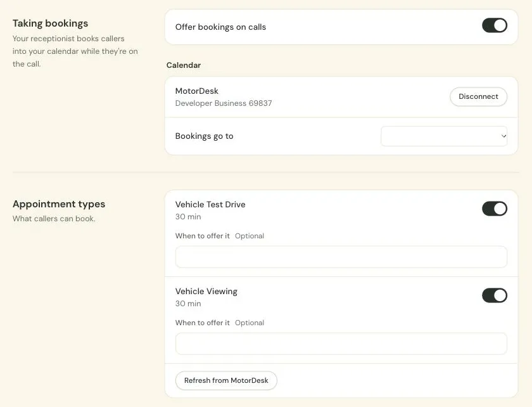Image resolution: width=532 pixels, height=407 pixels.
Task: Click '30 min' under Vehicle Test Drive
Action: tap(188, 217)
